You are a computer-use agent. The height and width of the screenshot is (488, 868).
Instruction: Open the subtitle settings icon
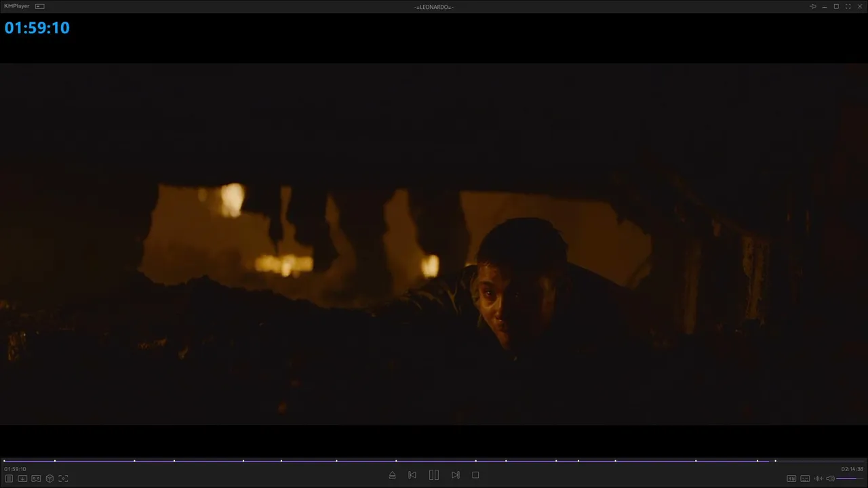(x=805, y=479)
